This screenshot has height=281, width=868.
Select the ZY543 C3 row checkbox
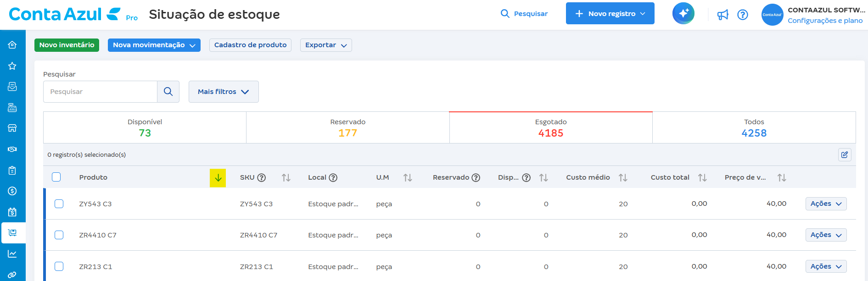coord(59,204)
